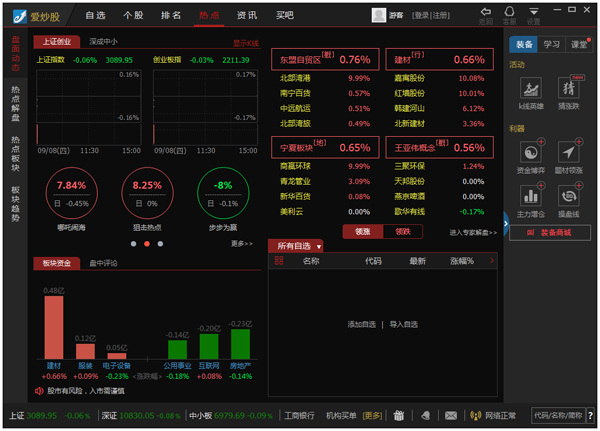Switch to 板块资金 tab
The height and width of the screenshot is (431, 600).
(x=57, y=263)
